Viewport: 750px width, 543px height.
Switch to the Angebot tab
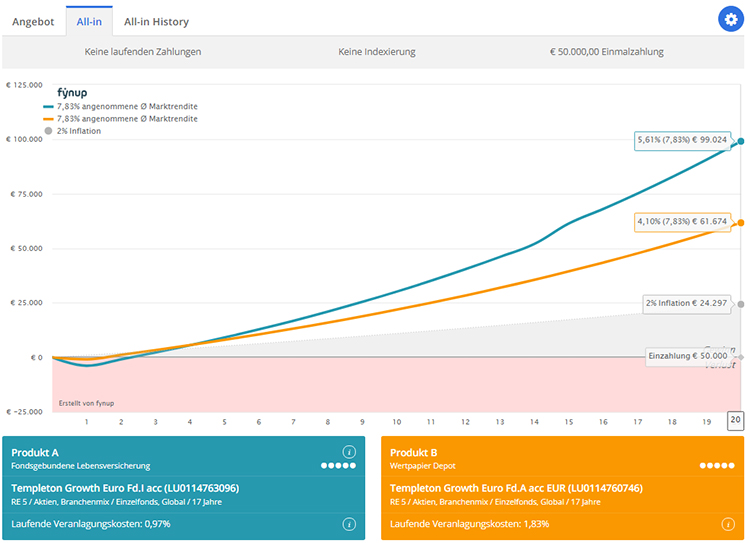33,22
